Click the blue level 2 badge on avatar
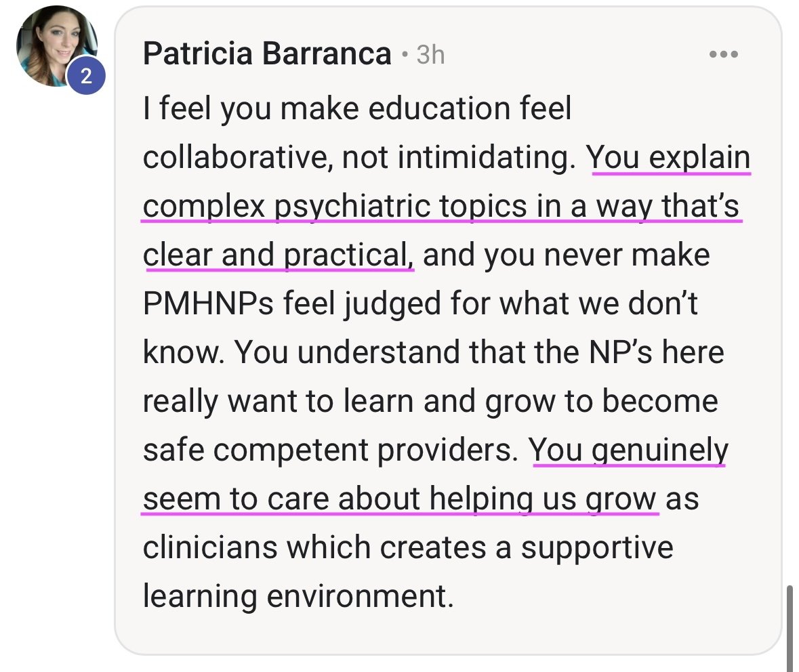 tap(86, 76)
